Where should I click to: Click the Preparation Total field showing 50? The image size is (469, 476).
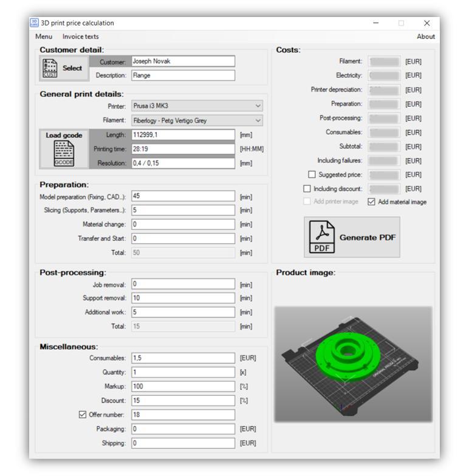click(x=183, y=253)
